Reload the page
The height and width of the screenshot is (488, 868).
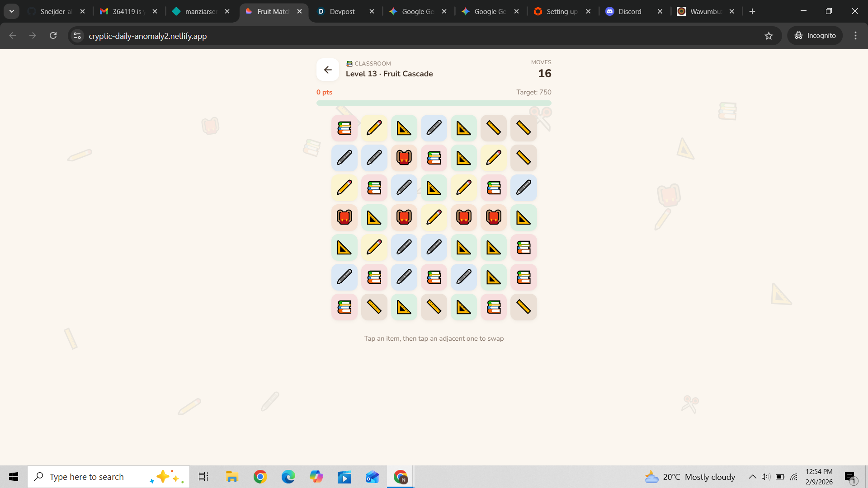[x=53, y=36]
